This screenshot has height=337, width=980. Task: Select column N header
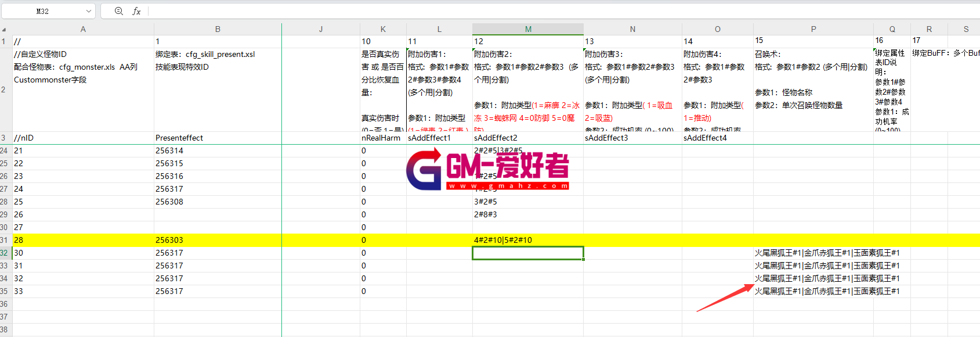(632, 29)
